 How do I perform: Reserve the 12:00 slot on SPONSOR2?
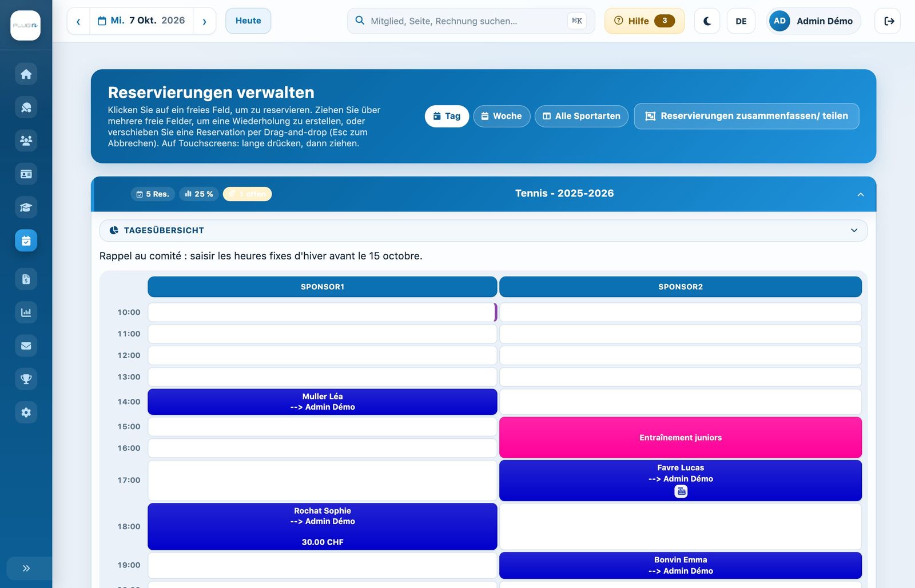point(681,355)
